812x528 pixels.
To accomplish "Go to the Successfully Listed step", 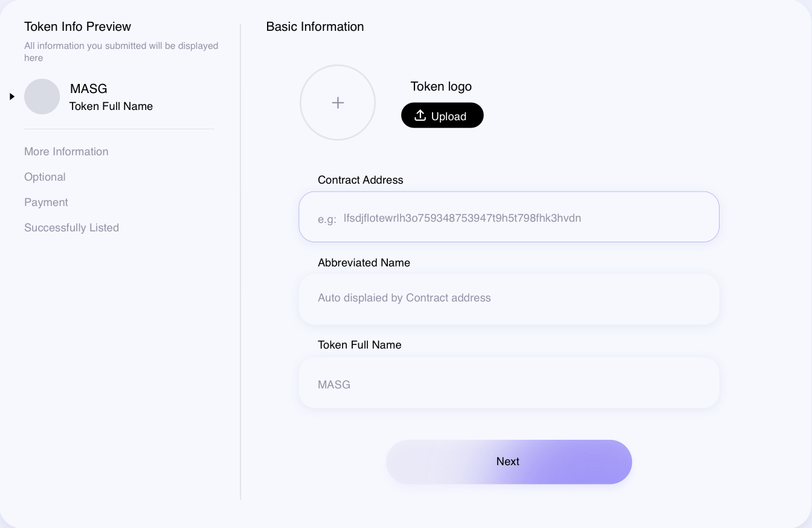I will (x=71, y=228).
